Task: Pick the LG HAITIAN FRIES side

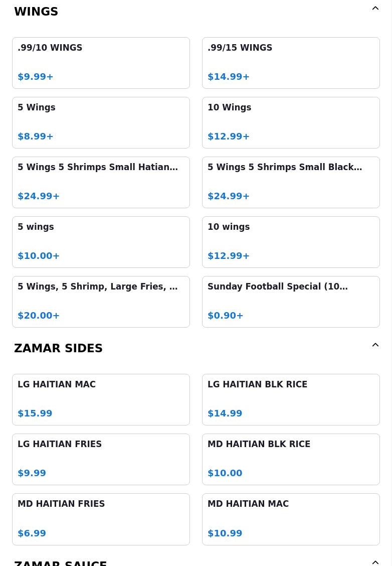Action: pos(101,459)
